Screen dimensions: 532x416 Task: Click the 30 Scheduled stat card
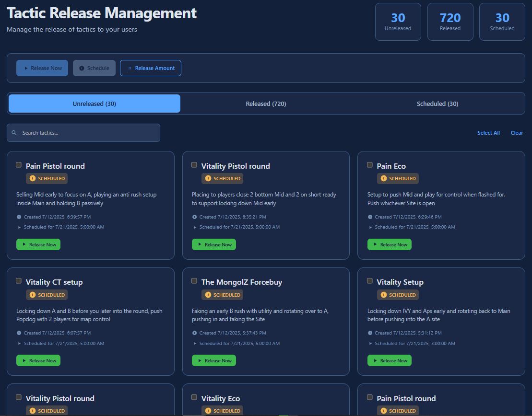pyautogui.click(x=502, y=22)
